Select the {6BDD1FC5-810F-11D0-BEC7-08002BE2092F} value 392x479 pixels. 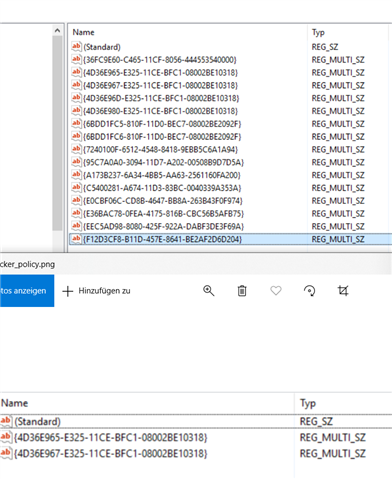coord(162,124)
